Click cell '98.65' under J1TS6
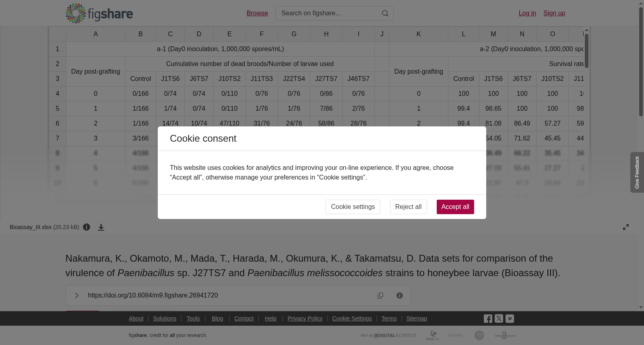 pyautogui.click(x=493, y=109)
